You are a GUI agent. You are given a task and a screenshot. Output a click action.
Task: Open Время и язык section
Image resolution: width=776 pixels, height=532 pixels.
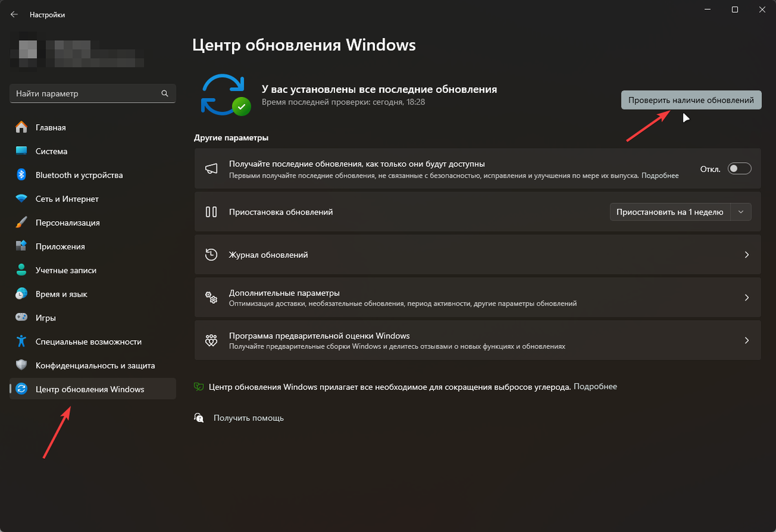92,294
